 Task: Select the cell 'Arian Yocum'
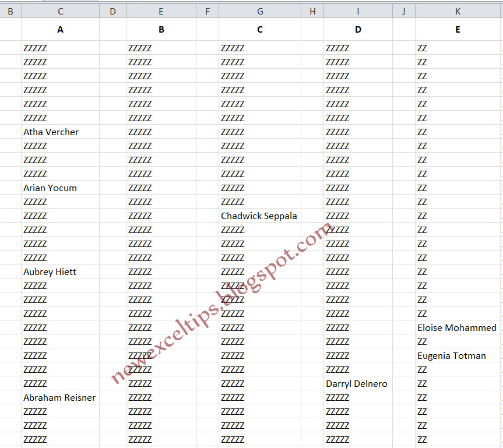coord(60,188)
